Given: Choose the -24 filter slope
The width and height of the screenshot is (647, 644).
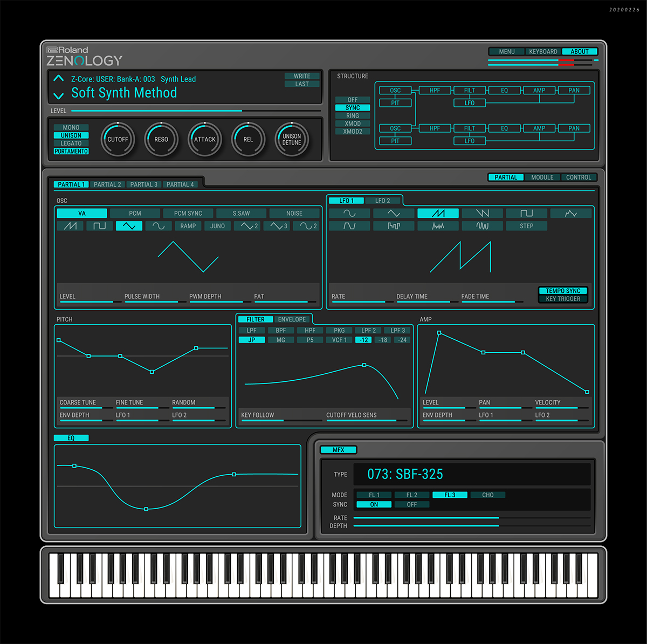Looking at the screenshot, I should point(402,340).
